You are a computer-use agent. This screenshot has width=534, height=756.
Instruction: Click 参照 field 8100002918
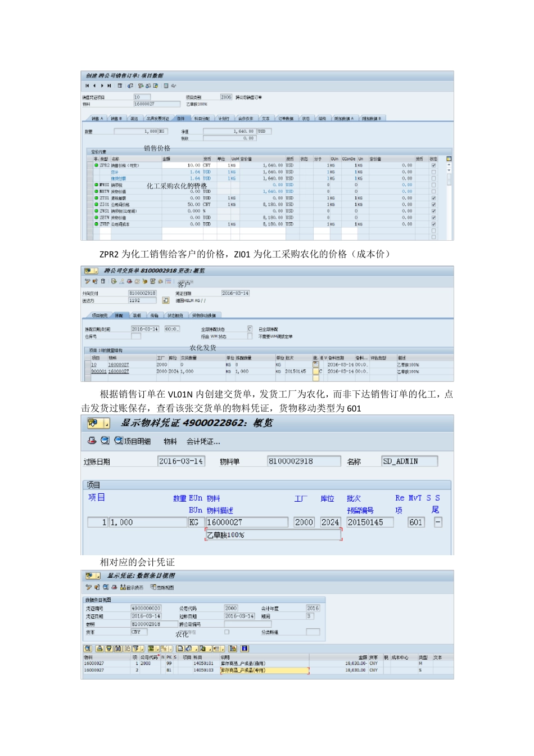click(154, 624)
